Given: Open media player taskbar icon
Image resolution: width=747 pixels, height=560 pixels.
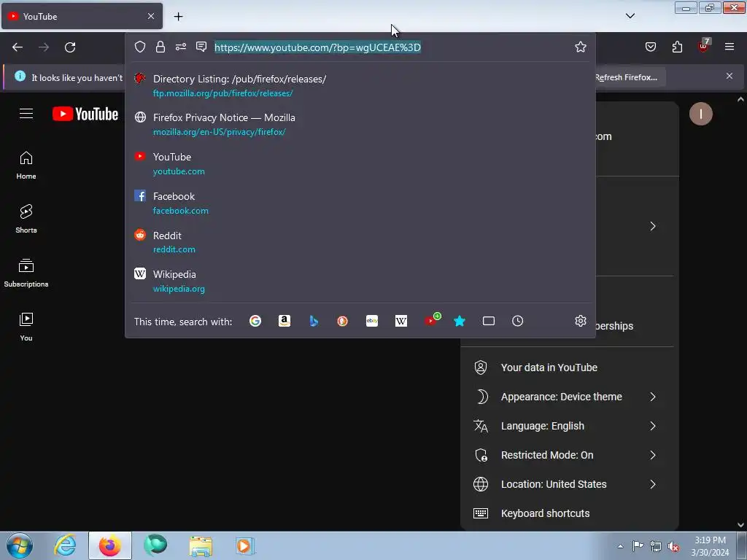Looking at the screenshot, I should point(245,545).
